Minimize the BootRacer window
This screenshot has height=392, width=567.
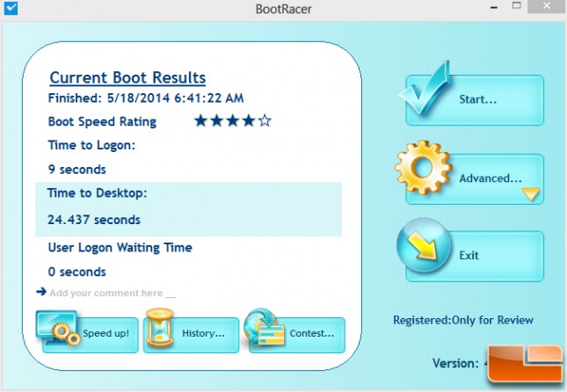click(x=494, y=7)
